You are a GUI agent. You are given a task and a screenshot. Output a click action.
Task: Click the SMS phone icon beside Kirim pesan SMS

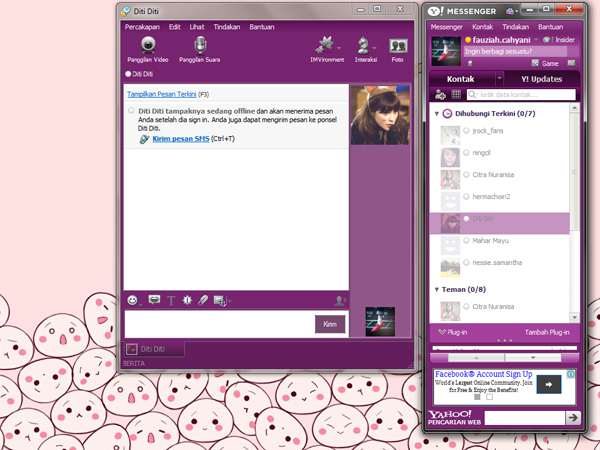(144, 139)
